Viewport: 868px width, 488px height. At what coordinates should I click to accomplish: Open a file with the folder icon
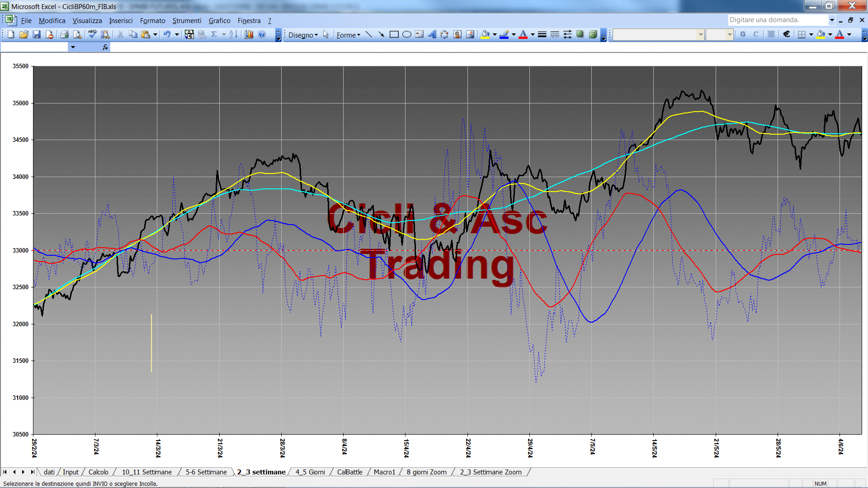click(x=24, y=35)
